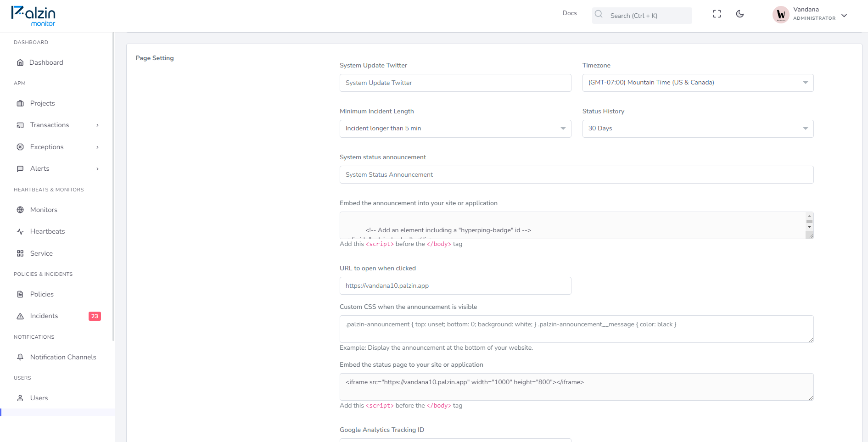Toggle fullscreen mode icon
Screen dimensions: 868x442
pos(717,14)
